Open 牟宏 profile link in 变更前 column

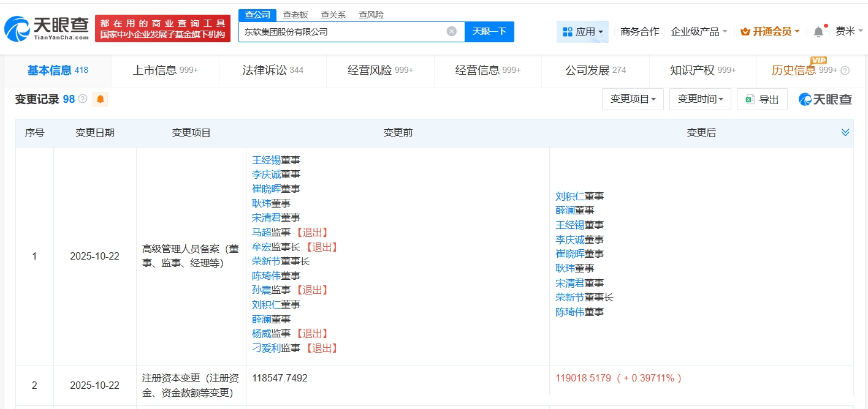click(261, 247)
